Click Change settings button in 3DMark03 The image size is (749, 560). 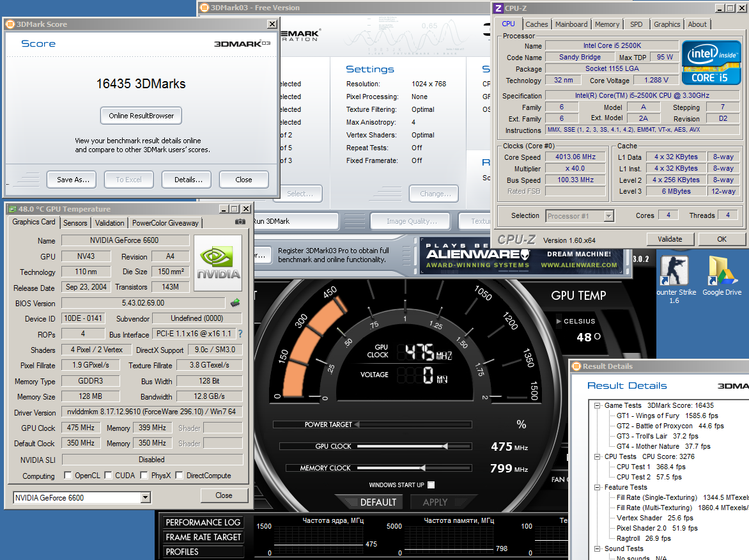(434, 194)
